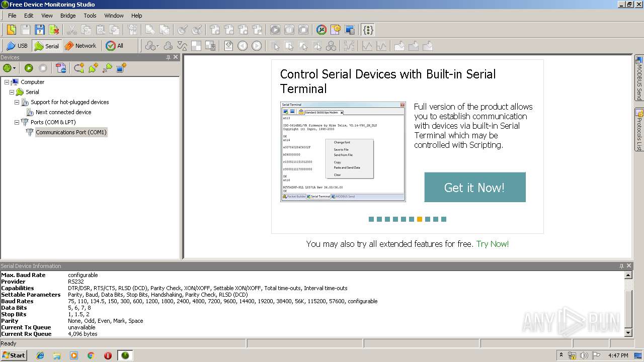Click the info panel scroll down arrow

[x=628, y=333]
